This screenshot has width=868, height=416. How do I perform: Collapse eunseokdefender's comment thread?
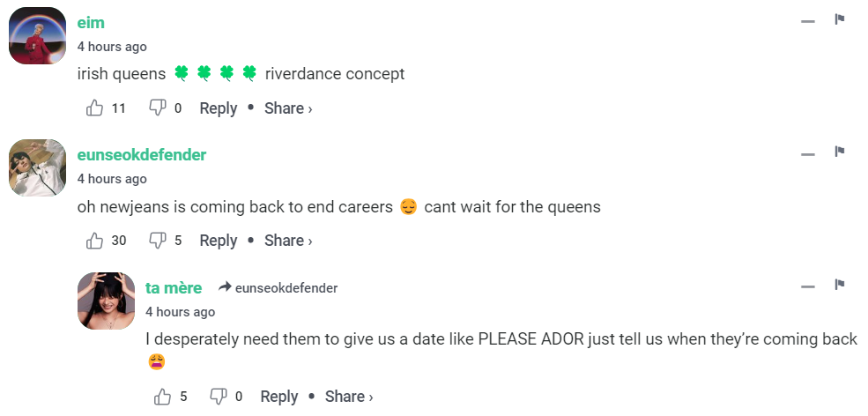pyautogui.click(x=808, y=153)
